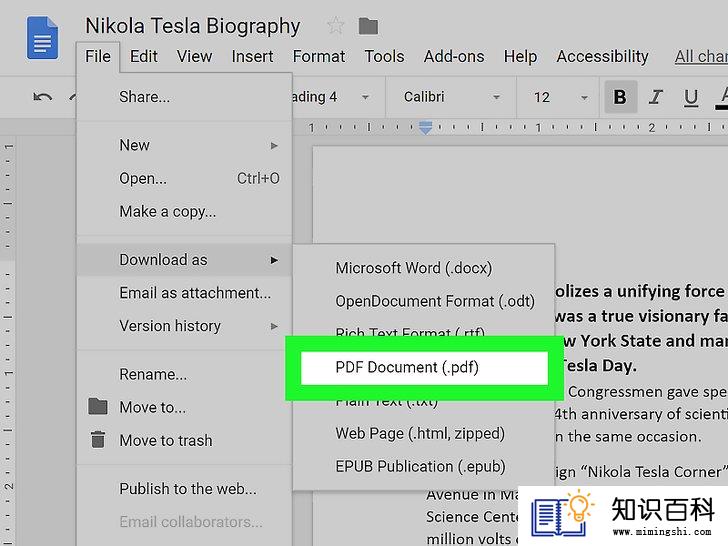Expand the Version history submenu arrow
Viewport: 728px width, 546px height.
274,326
